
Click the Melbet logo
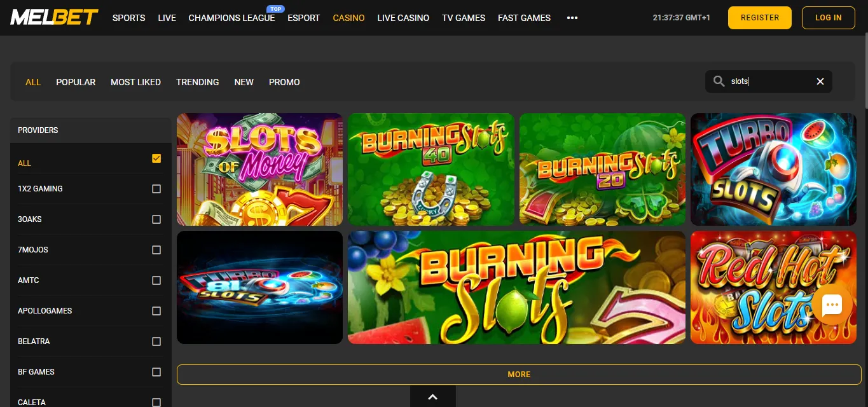[53, 17]
